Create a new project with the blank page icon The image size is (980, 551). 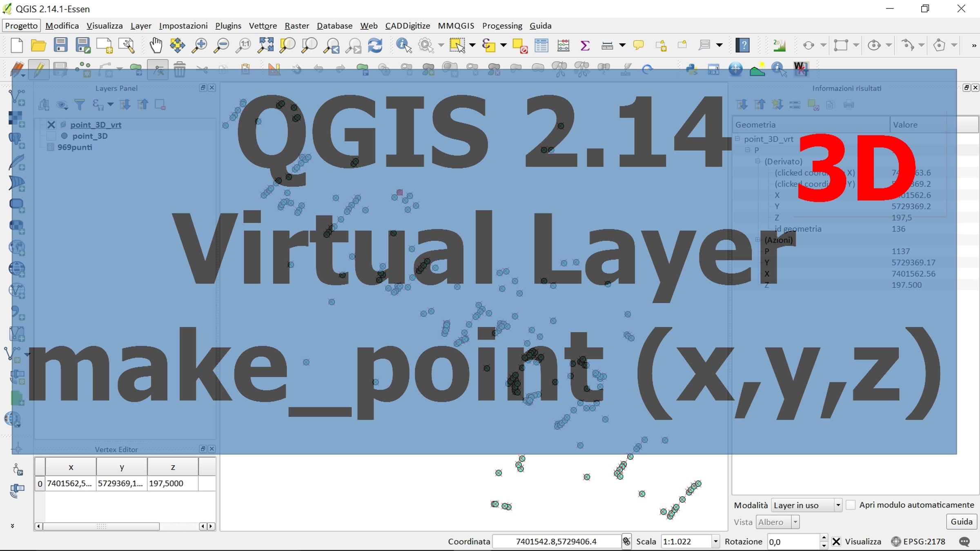17,45
